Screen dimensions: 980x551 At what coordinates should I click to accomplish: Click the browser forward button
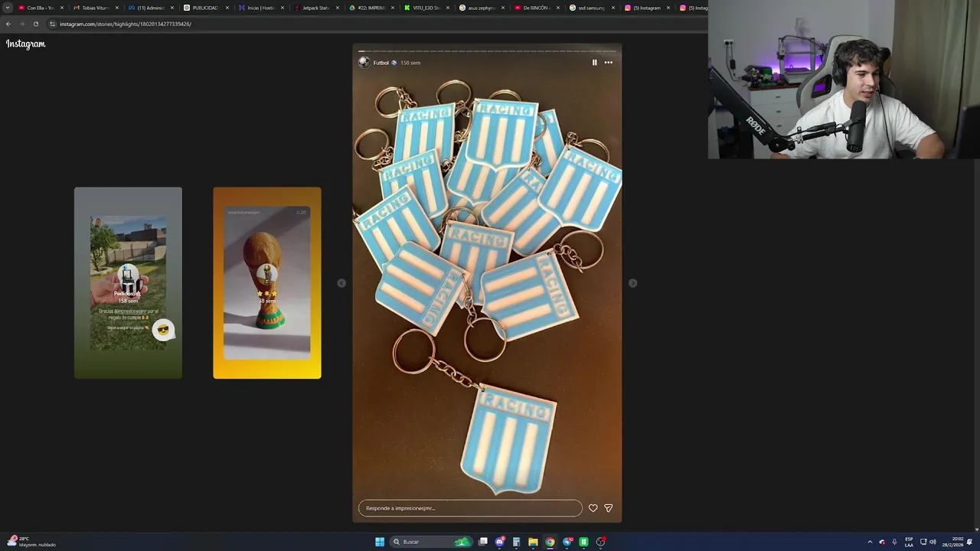click(22, 24)
